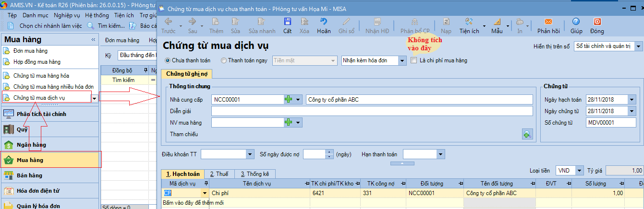Open Phân tích tài chính module
Image resolution: width=644 pixels, height=209 pixels.
(x=50, y=114)
